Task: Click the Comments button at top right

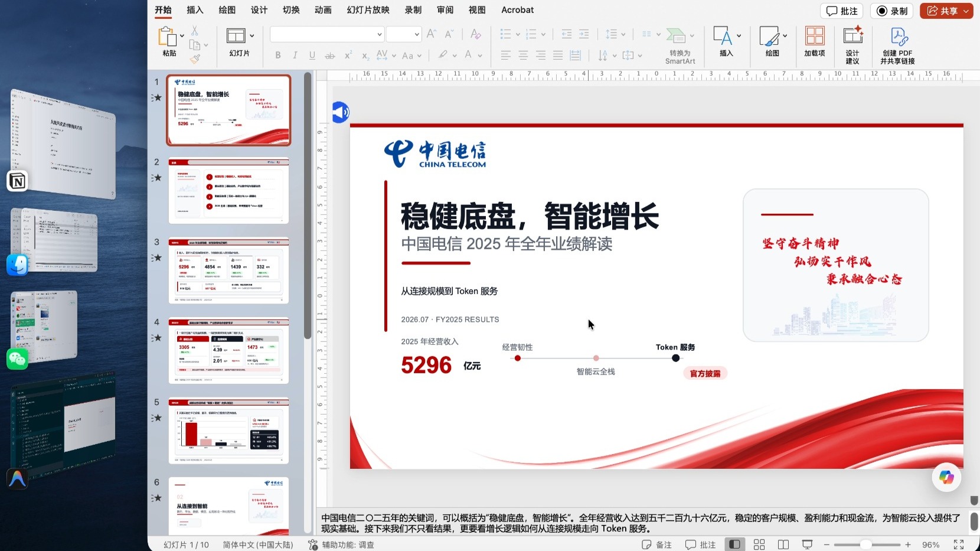Action: point(842,11)
